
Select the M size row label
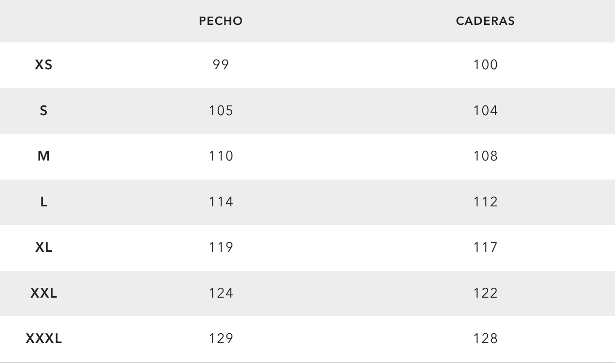(x=43, y=156)
